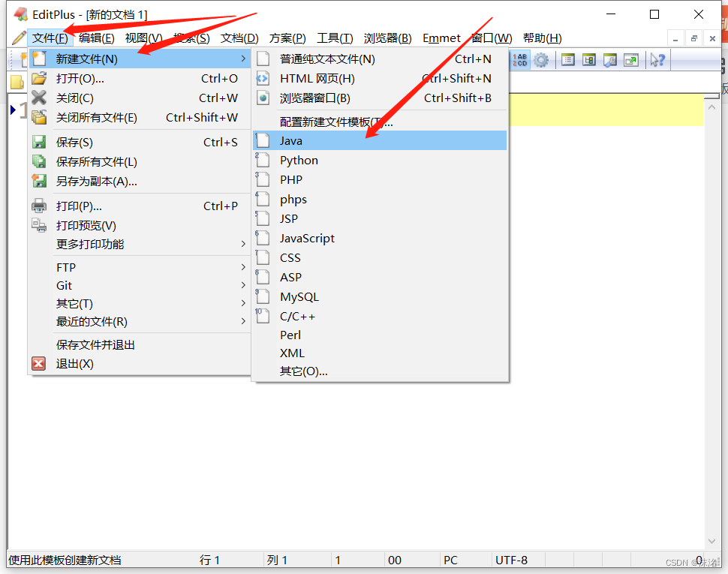Viewport: 728px width, 574px height.
Task: Select the lowercase phps template
Action: point(380,199)
